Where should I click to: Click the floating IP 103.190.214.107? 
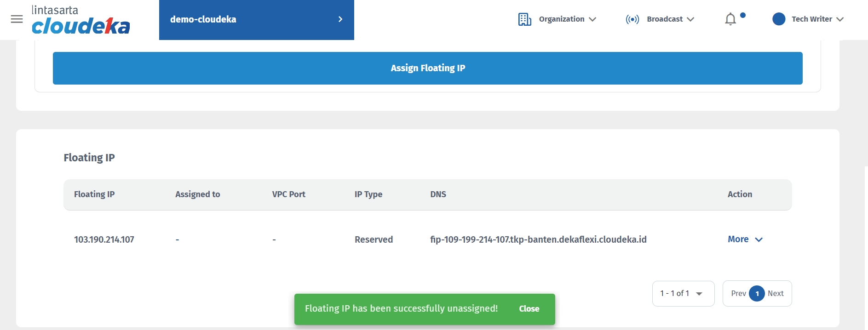pos(104,239)
